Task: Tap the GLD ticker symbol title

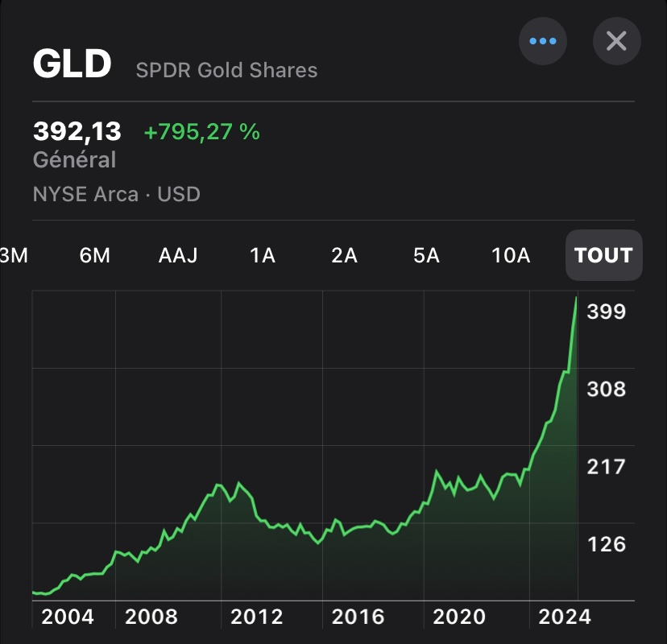Action: [72, 65]
